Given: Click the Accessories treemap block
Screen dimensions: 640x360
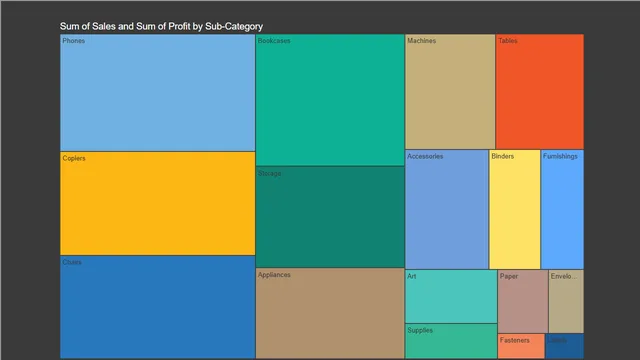Looking at the screenshot, I should point(447,209).
